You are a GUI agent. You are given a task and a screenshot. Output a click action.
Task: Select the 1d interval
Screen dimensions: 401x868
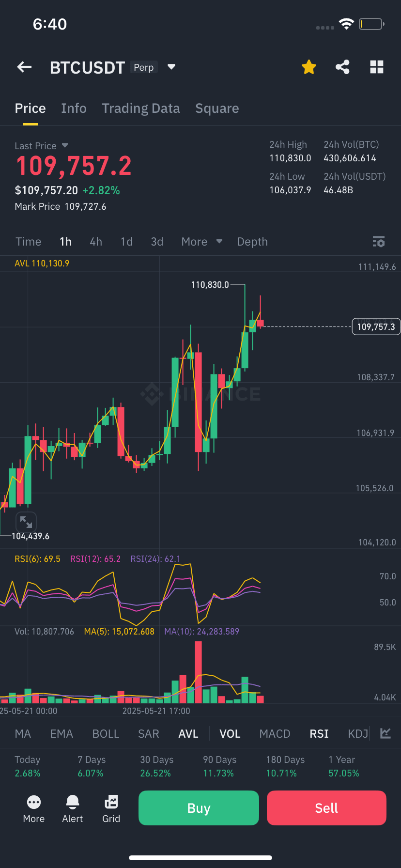coord(126,242)
